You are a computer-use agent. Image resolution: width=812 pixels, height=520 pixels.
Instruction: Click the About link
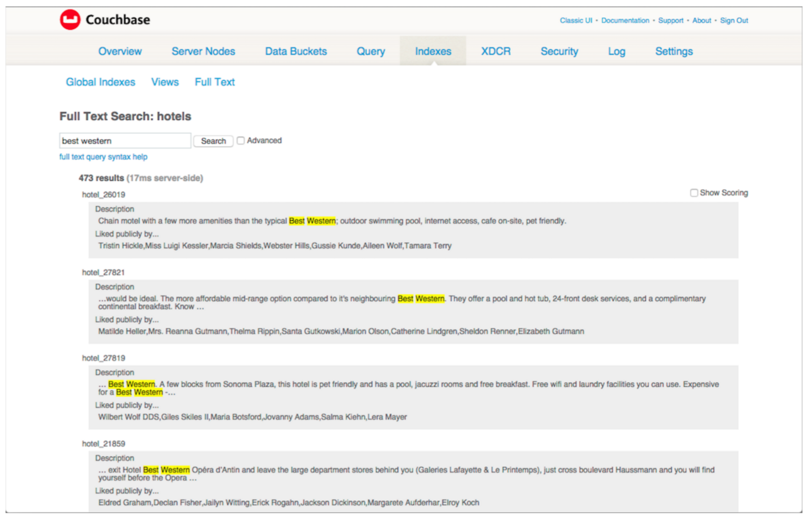pyautogui.click(x=702, y=20)
